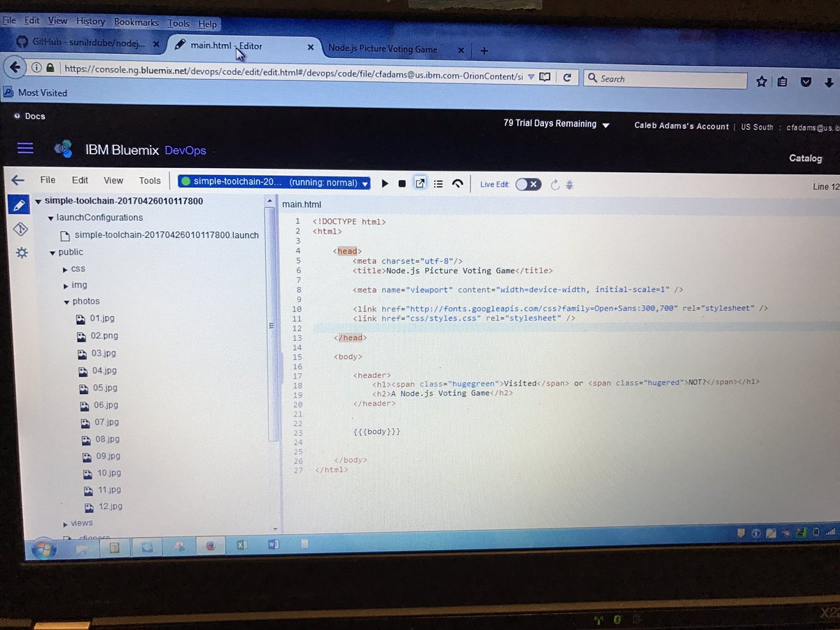Open the logs list icon in the toolbar
This screenshot has height=630, width=840.
[438, 183]
